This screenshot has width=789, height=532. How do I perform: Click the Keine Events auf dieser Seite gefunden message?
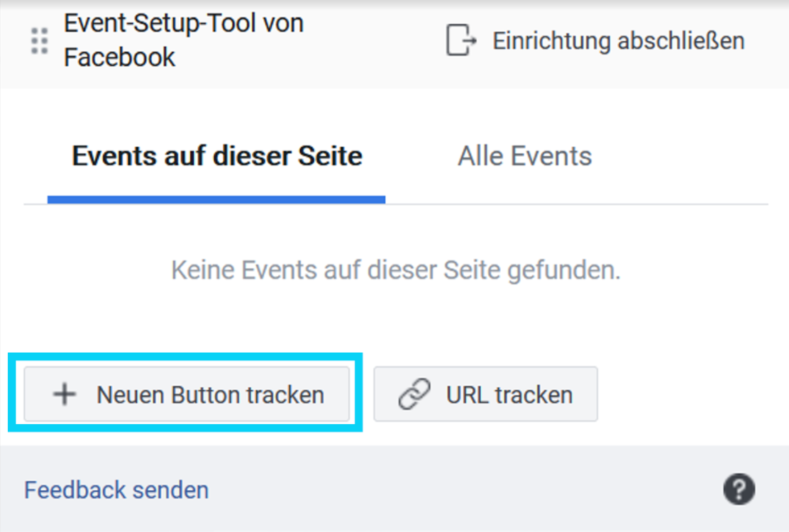click(396, 270)
